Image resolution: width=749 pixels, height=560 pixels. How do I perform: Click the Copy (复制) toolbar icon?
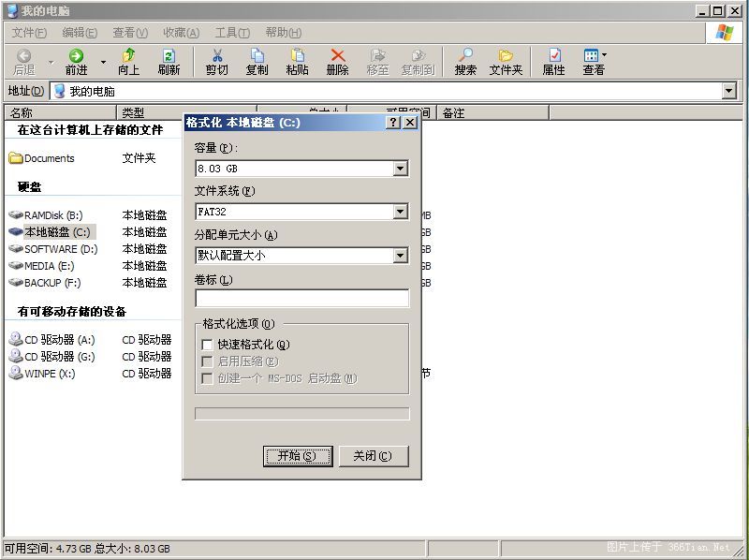257,55
